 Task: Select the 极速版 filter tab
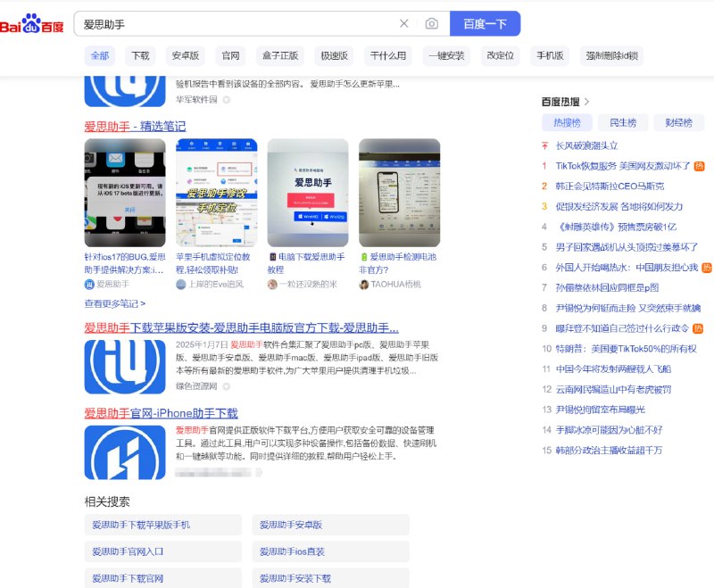click(334, 56)
